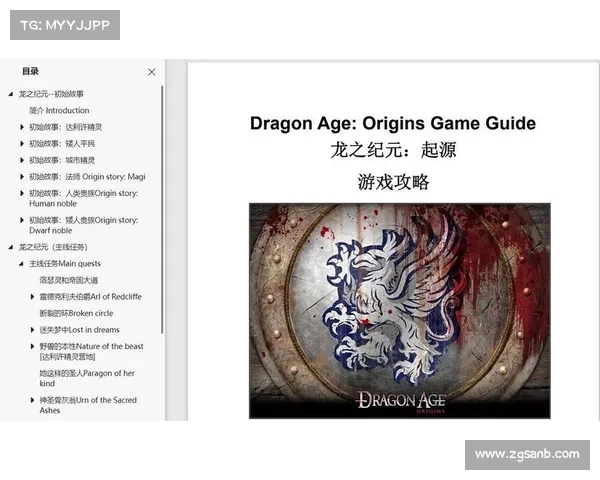Expand Lost in dreams entry
Screen dimensions: 600x480
point(32,330)
